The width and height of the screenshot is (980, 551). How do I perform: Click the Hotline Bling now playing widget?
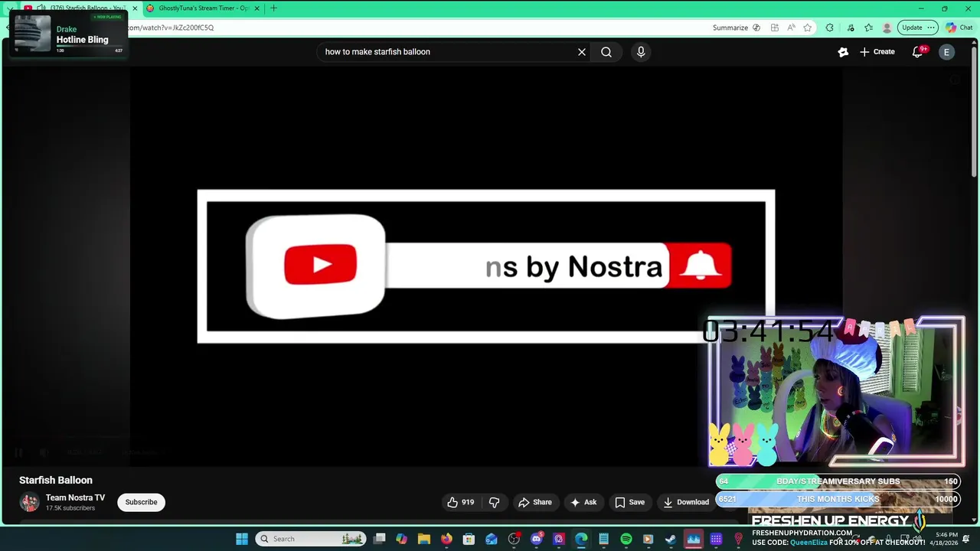(x=67, y=35)
